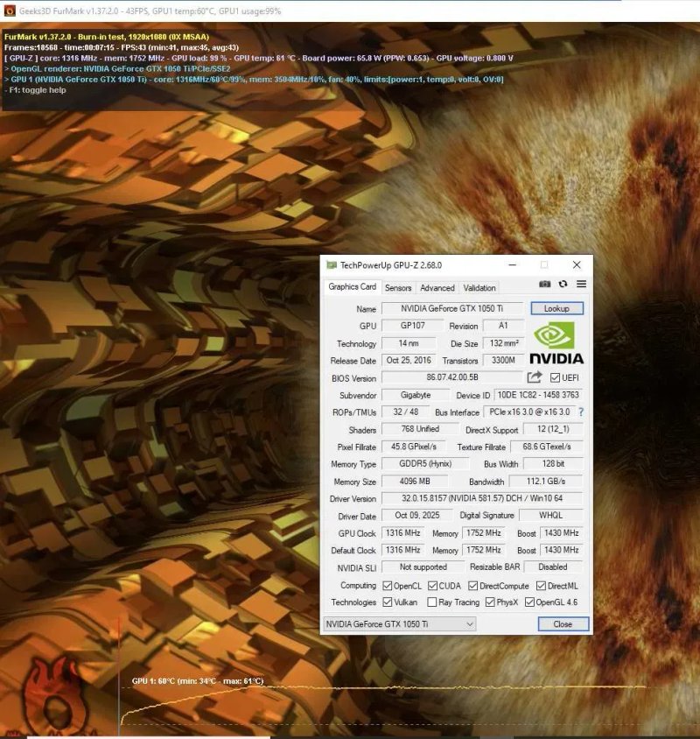Viewport: 700px width, 739px height.
Task: Click the Memory Size value 4096 MB
Action: [415, 482]
